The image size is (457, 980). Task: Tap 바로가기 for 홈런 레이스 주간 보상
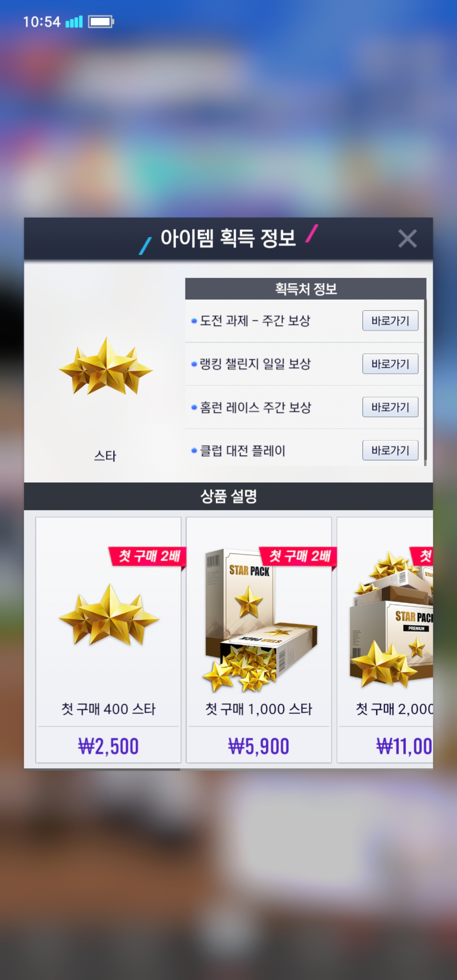point(390,407)
